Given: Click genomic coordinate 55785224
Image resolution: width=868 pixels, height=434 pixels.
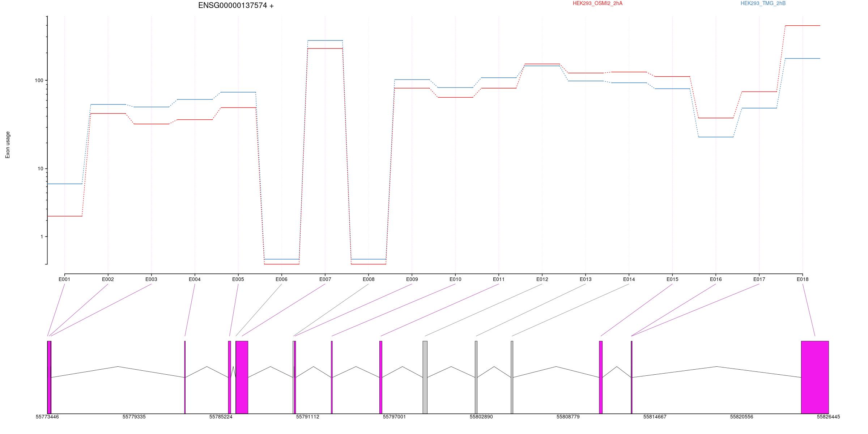Looking at the screenshot, I should pyautogui.click(x=221, y=417).
